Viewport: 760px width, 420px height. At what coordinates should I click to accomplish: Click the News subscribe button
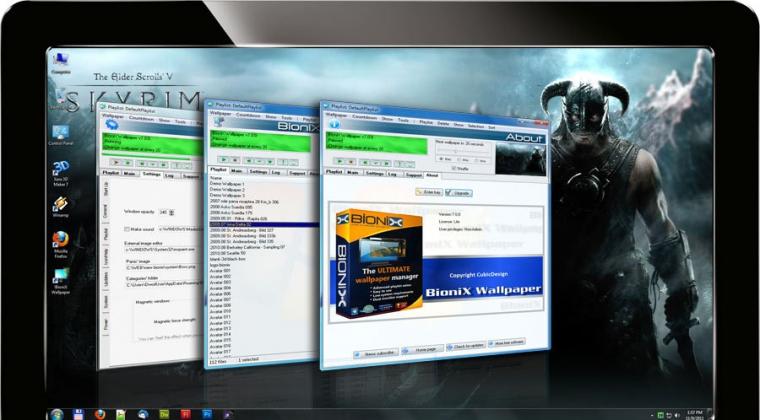pyautogui.click(x=376, y=353)
